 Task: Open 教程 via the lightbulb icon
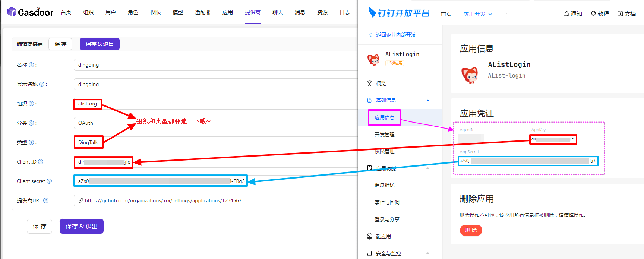593,14
